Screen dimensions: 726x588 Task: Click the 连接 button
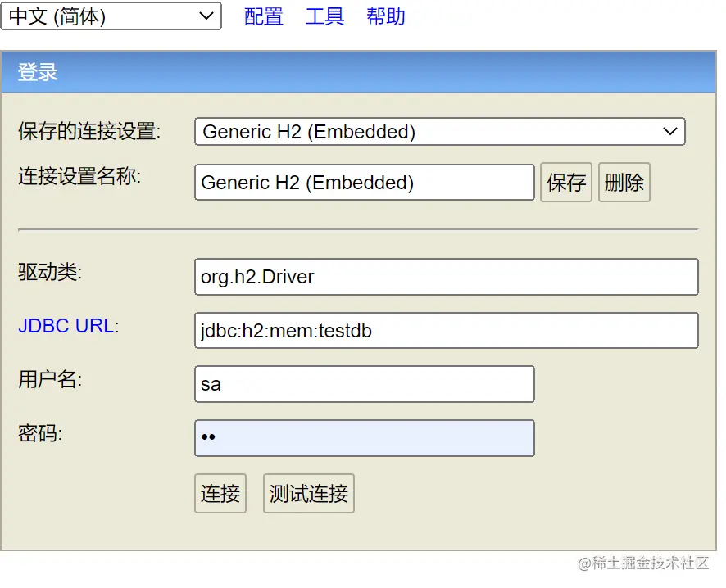(220, 493)
